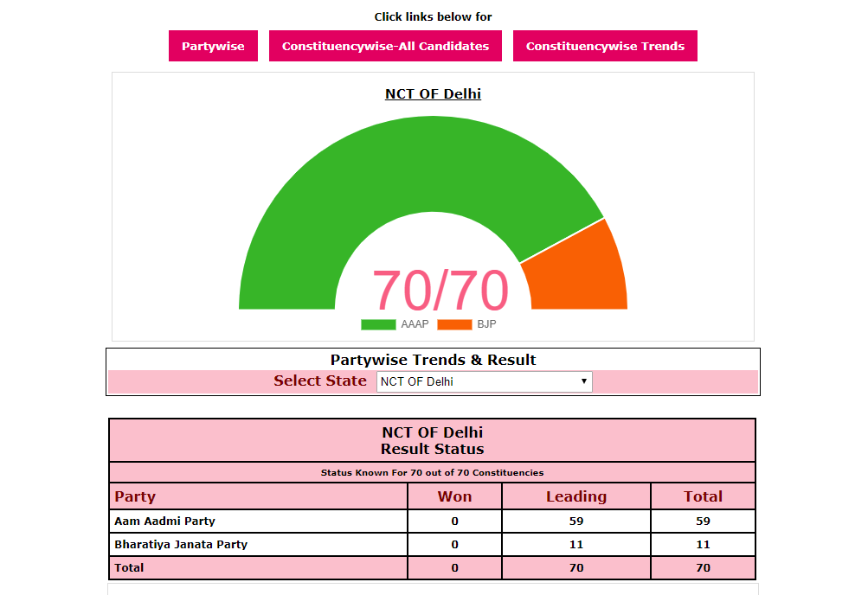This screenshot has width=868, height=595.
Task: Click Aam Aadmi Party leading value 59
Action: pyautogui.click(x=576, y=521)
